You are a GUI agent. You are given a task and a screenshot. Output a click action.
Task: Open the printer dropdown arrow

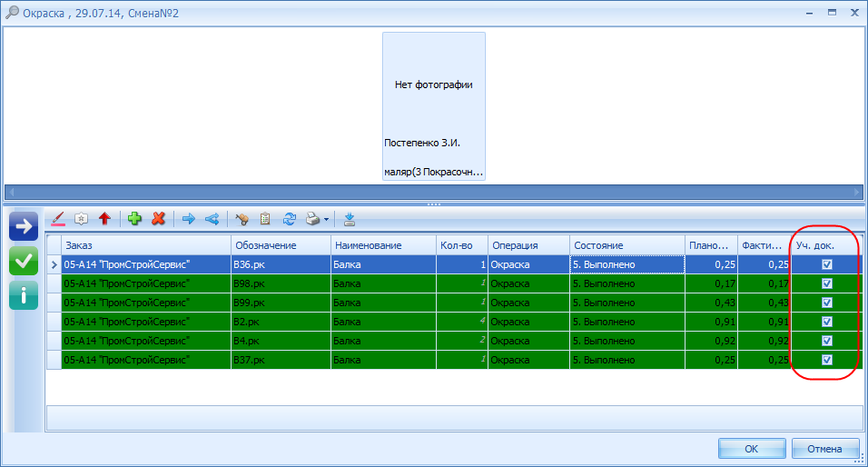coord(326,220)
